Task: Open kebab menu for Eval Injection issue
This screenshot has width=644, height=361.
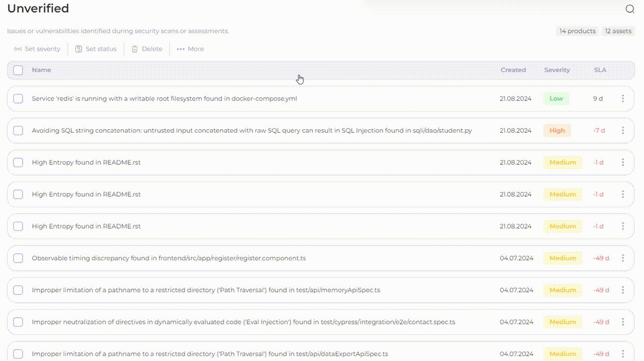Action: pos(623,322)
